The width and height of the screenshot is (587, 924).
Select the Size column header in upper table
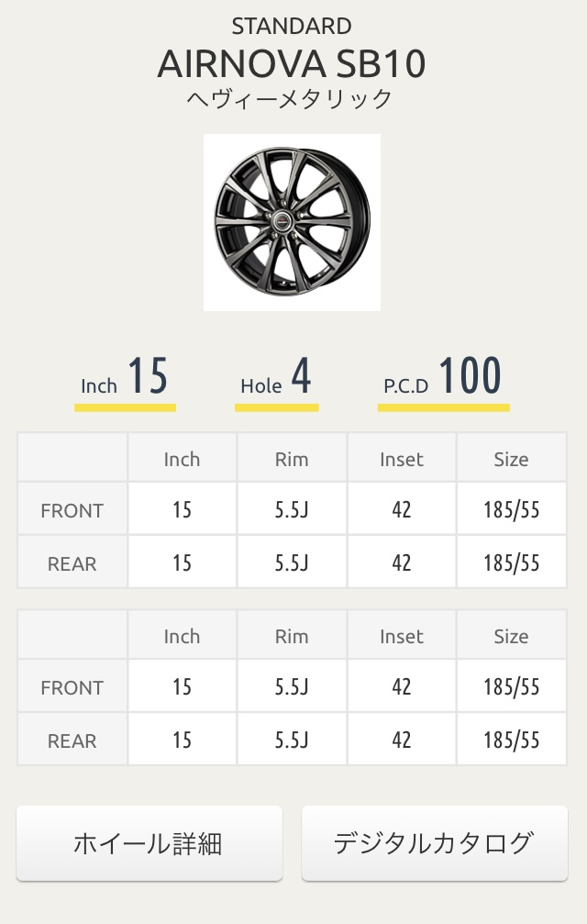(x=511, y=460)
